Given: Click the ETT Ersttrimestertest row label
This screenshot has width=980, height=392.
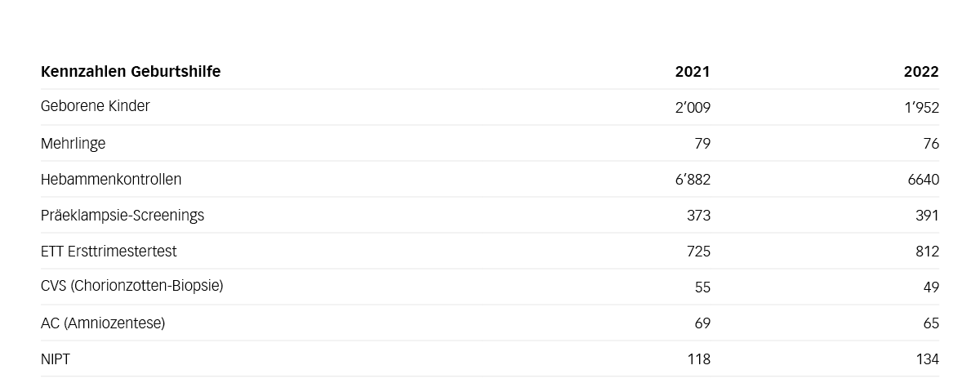Looking at the screenshot, I should [x=109, y=252].
